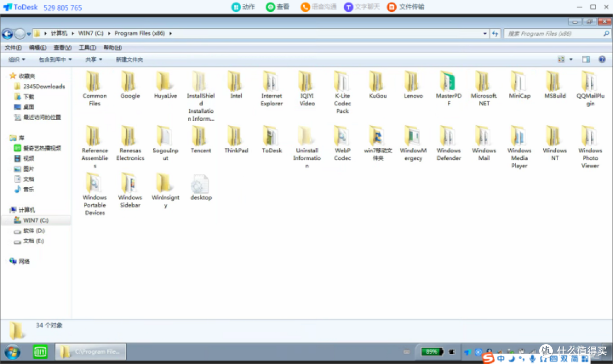The height and width of the screenshot is (364, 613).
Task: Open the Internet Explorer folder
Action: click(x=271, y=88)
